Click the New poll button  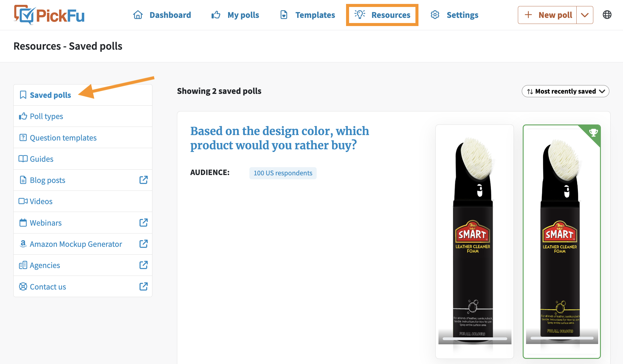(x=547, y=15)
